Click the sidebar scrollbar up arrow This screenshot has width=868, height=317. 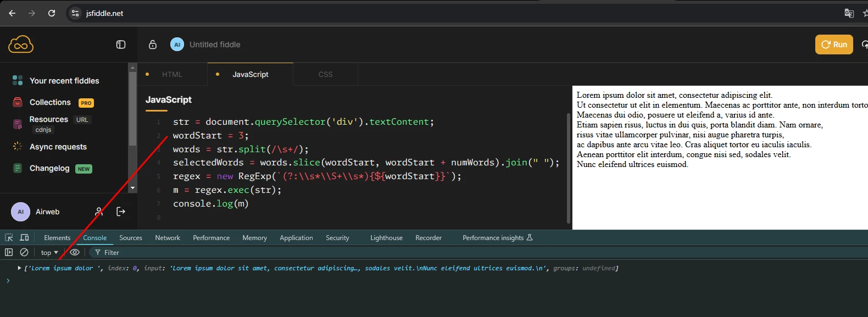click(x=132, y=67)
